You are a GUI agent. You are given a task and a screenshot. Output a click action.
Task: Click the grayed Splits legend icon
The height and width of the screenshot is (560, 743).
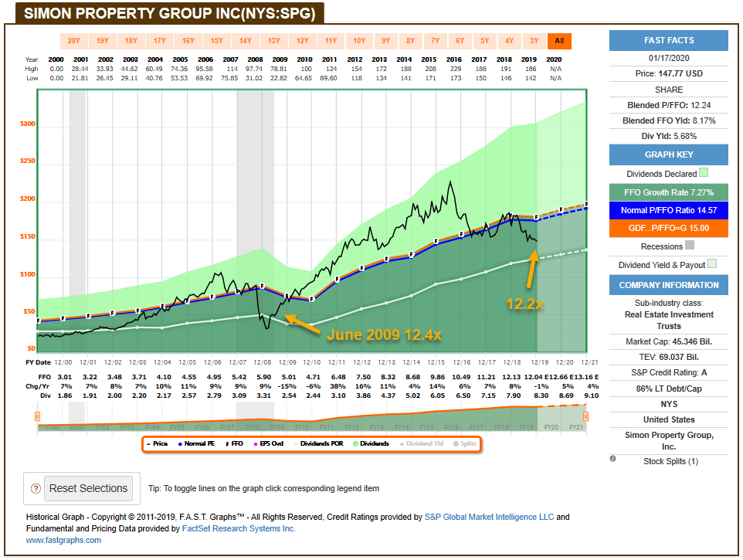pos(456,443)
